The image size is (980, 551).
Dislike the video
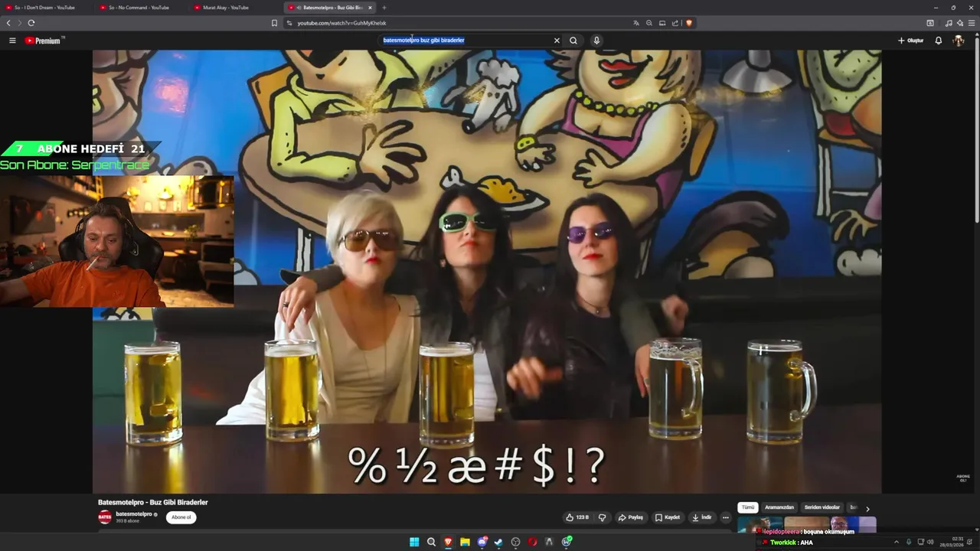602,517
